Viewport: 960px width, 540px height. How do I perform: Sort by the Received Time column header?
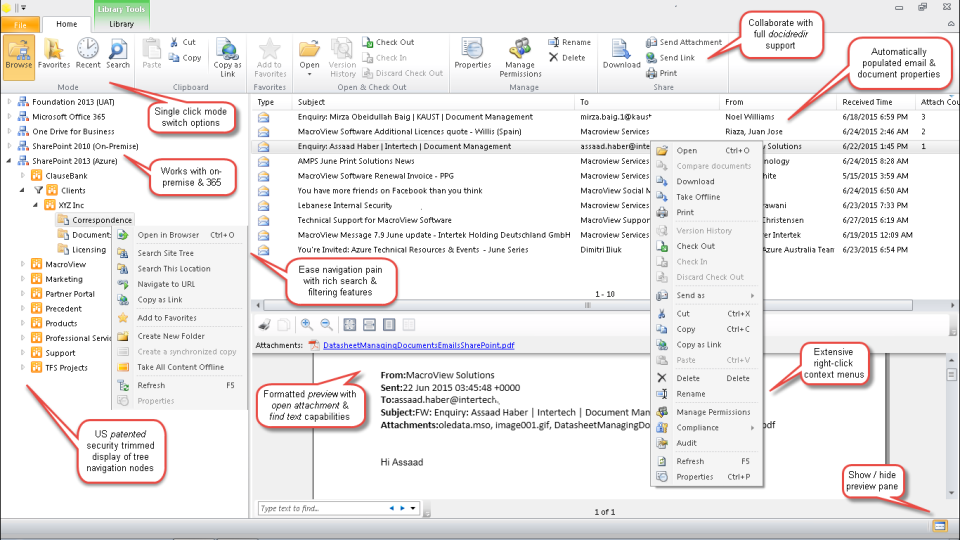pyautogui.click(x=875, y=102)
